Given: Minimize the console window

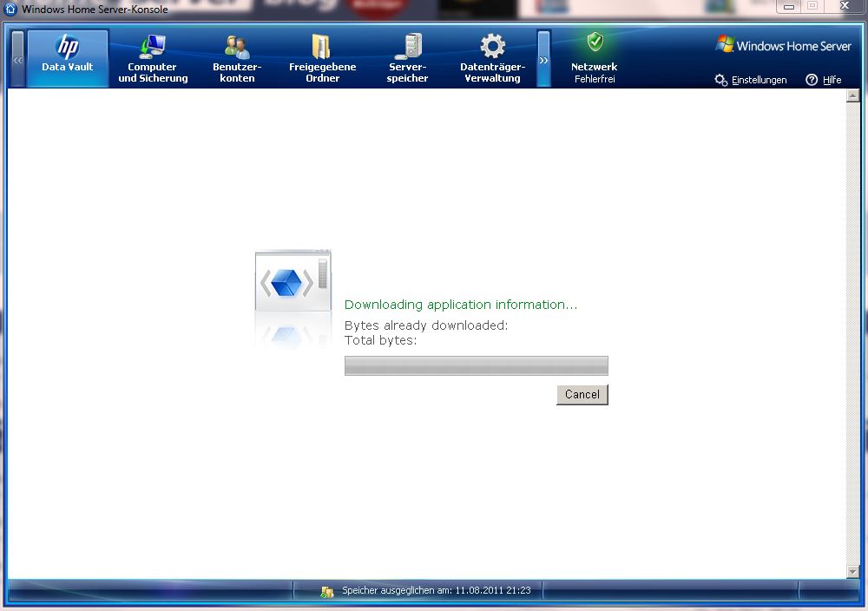Looking at the screenshot, I should pyautogui.click(x=789, y=7).
